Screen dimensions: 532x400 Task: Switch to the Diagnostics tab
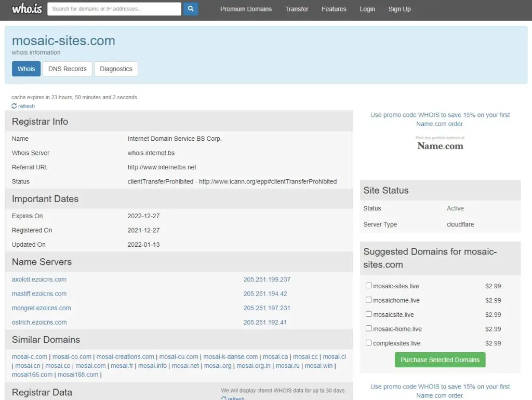tap(116, 69)
